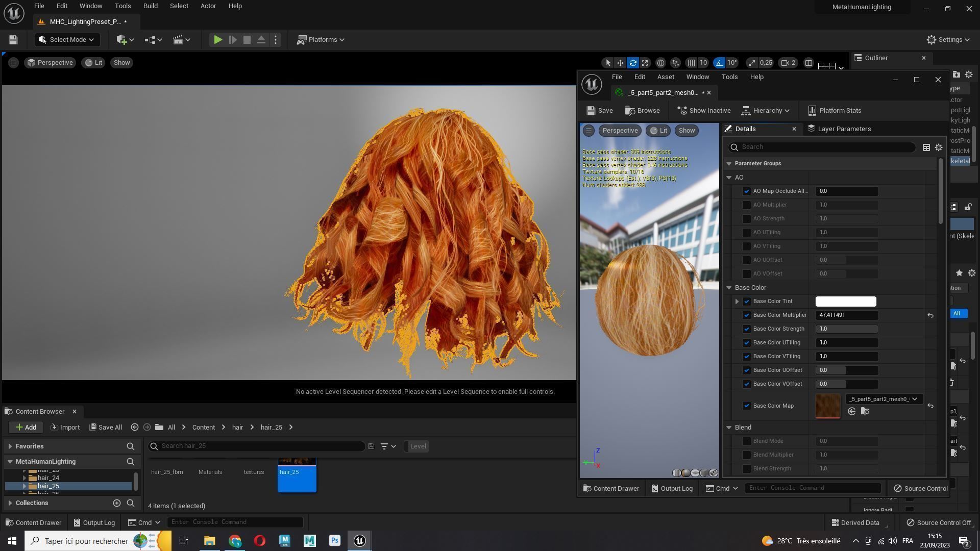The image size is (980, 551).
Task: Toggle grid snapping icon
Action: point(691,63)
